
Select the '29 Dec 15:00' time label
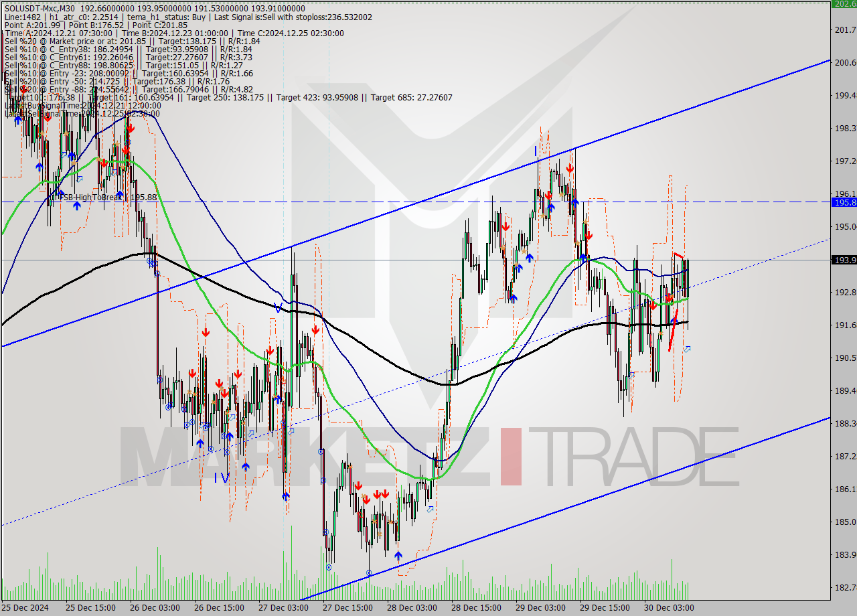click(x=604, y=608)
